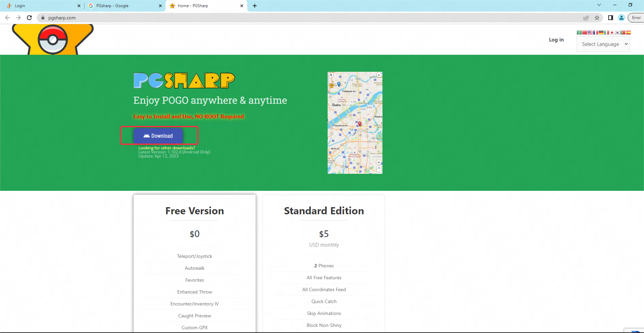The image size is (644, 333).
Task: Click the 'USD monthly' text
Action: click(324, 245)
